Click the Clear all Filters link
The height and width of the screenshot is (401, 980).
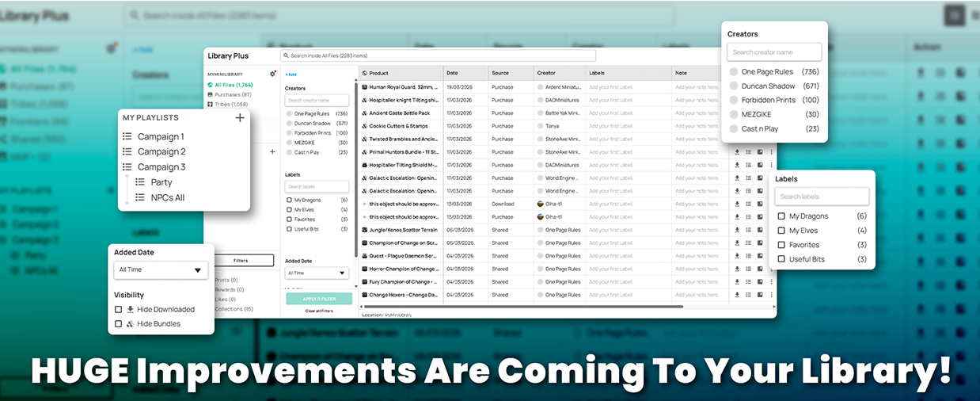click(x=318, y=311)
